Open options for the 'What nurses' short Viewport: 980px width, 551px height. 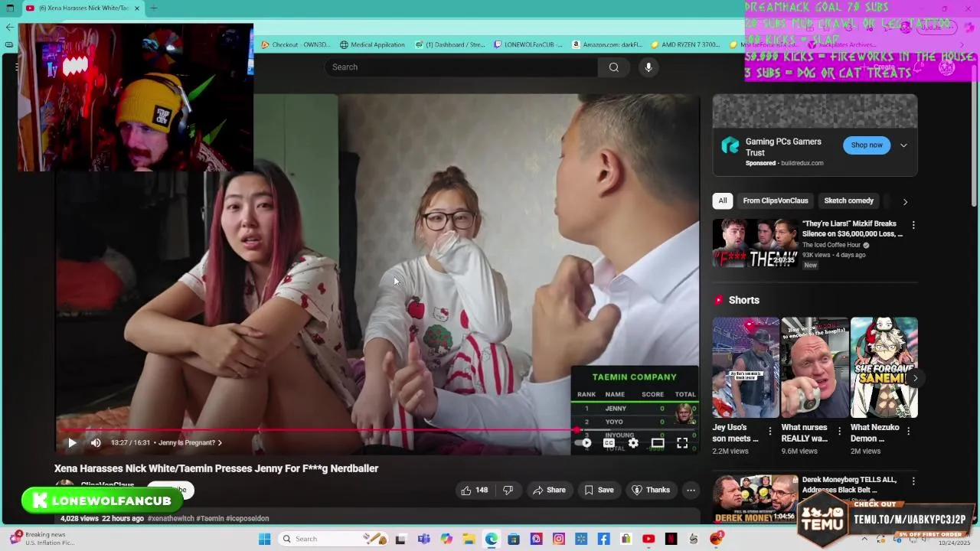(839, 431)
